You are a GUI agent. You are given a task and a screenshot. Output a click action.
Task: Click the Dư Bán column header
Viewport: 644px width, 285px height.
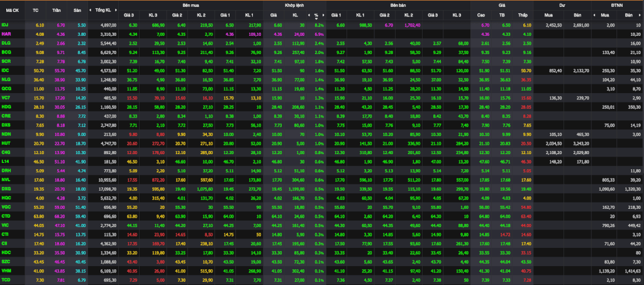point(577,15)
